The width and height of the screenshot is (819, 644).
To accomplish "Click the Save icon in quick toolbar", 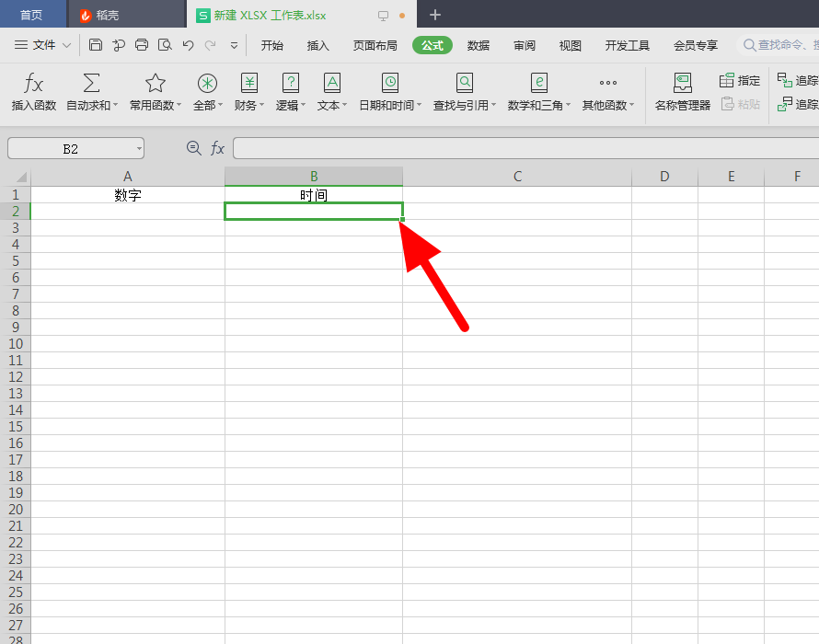I will point(95,45).
